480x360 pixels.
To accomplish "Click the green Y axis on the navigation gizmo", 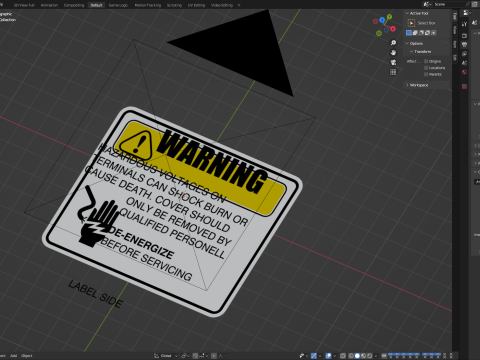I will pyautogui.click(x=389, y=16).
